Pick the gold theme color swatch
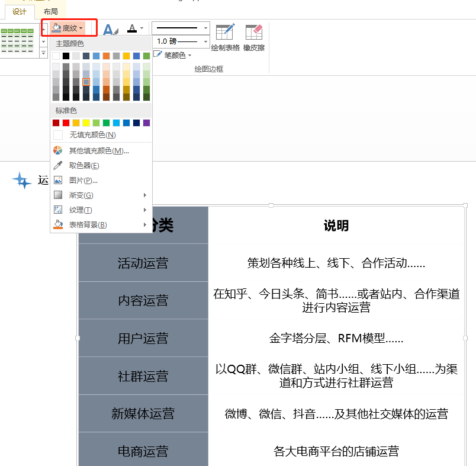476x466 pixels. [126, 56]
